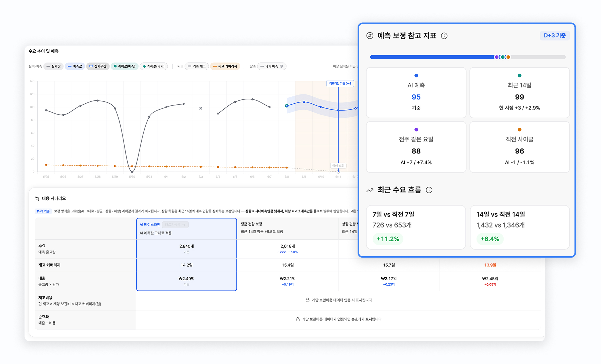This screenshot has width=601, height=364.
Task: Click the blue dot above AI 예측
Action: [x=416, y=75]
